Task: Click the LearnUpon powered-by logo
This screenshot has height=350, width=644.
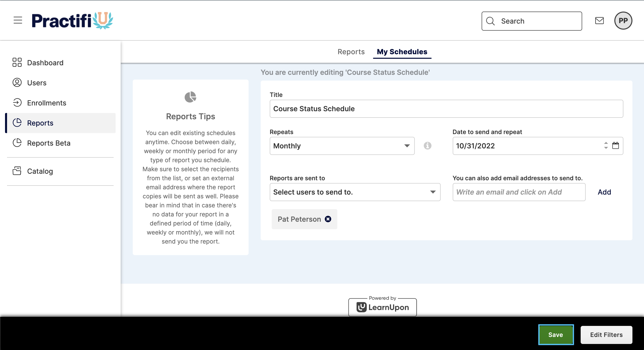Action: tap(383, 307)
